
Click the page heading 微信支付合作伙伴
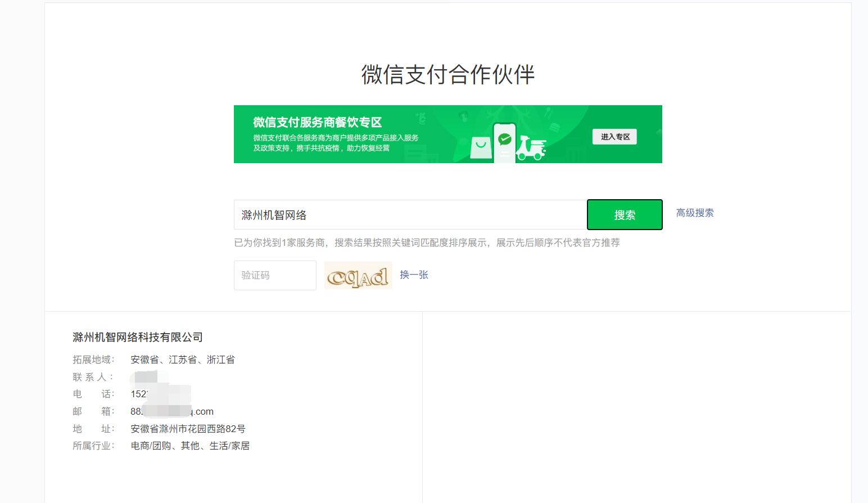pos(447,74)
